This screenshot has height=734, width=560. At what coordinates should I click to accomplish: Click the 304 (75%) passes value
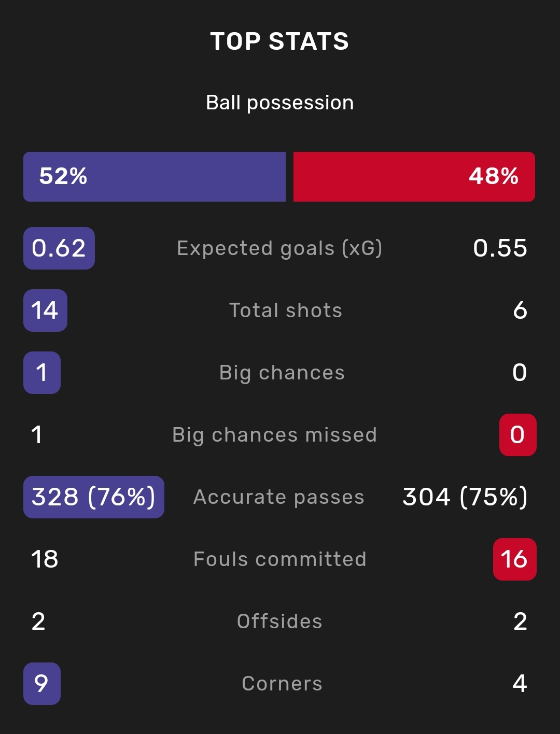coord(465,497)
